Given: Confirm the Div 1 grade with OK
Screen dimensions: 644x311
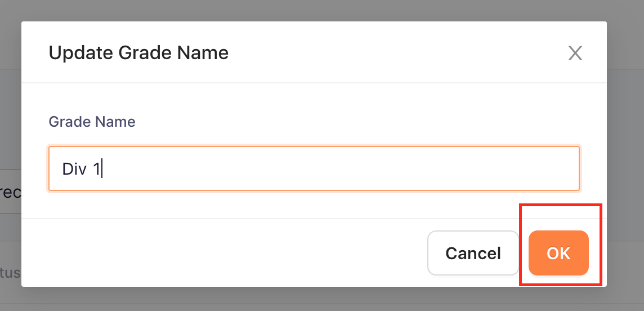Looking at the screenshot, I should [558, 253].
